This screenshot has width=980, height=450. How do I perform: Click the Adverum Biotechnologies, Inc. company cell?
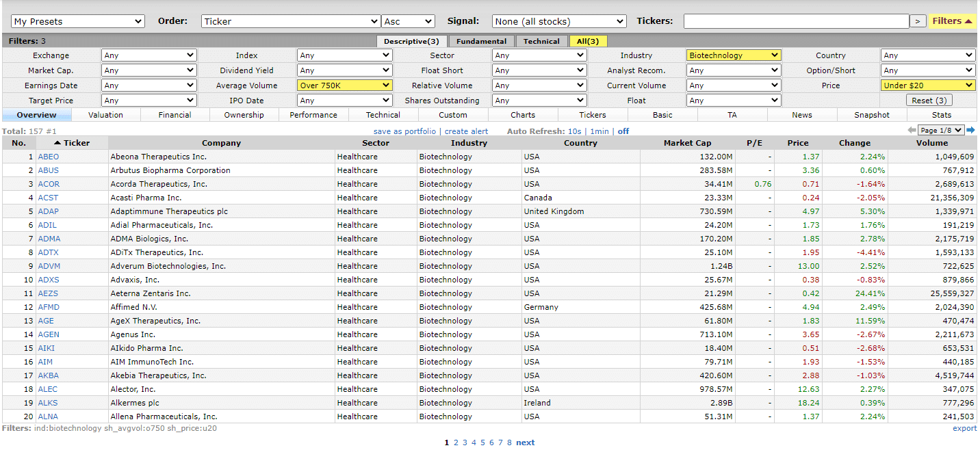[x=222, y=266]
